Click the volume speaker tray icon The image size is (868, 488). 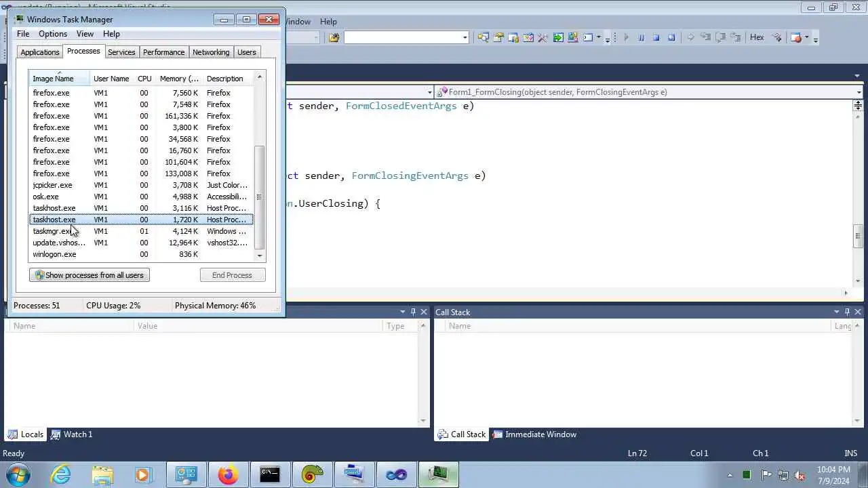click(x=800, y=475)
